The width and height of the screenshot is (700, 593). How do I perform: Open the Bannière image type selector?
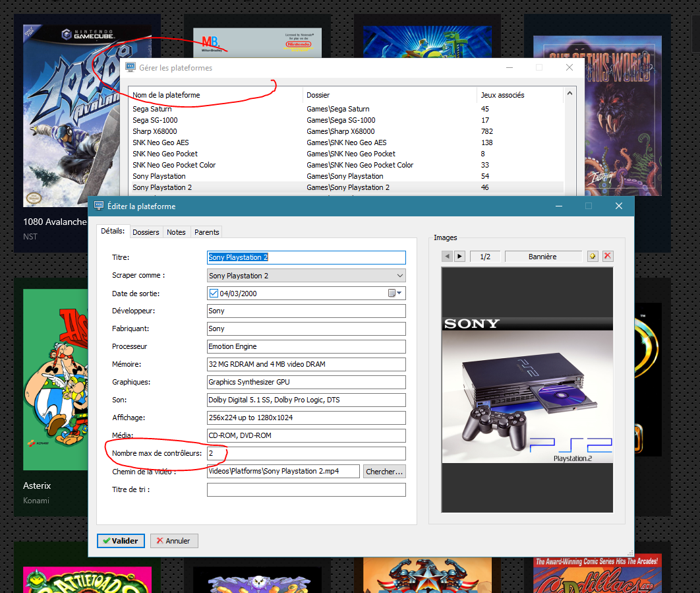pyautogui.click(x=543, y=257)
